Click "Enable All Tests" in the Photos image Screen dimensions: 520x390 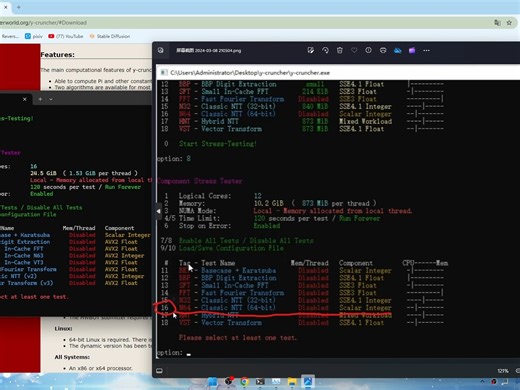click(x=209, y=241)
